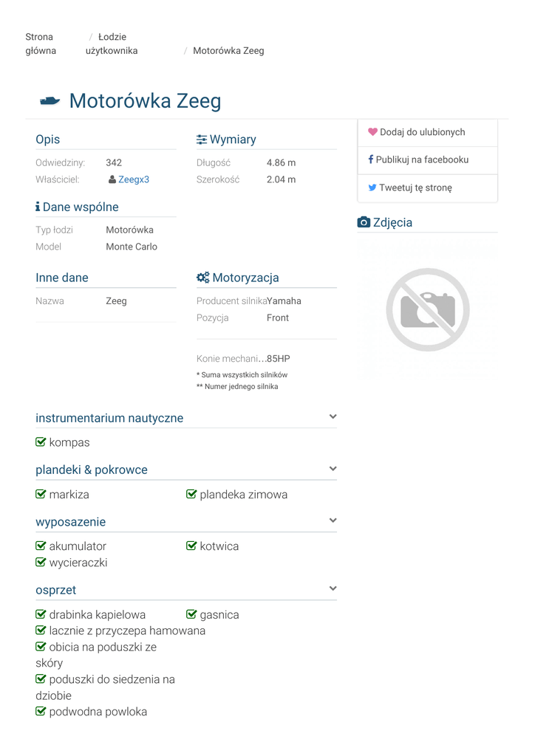
Task: Click the camera icon next to Zdjęcia
Action: (364, 222)
